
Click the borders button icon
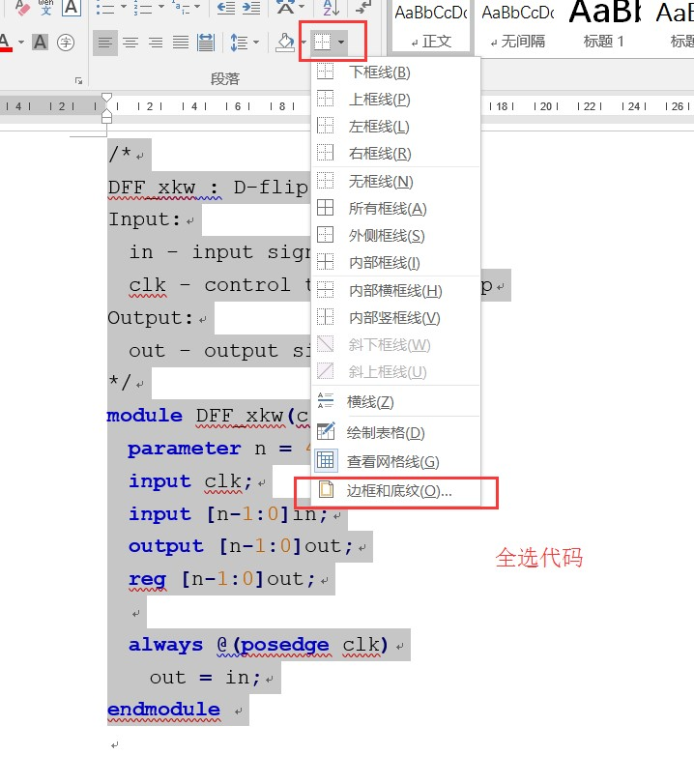[323, 42]
